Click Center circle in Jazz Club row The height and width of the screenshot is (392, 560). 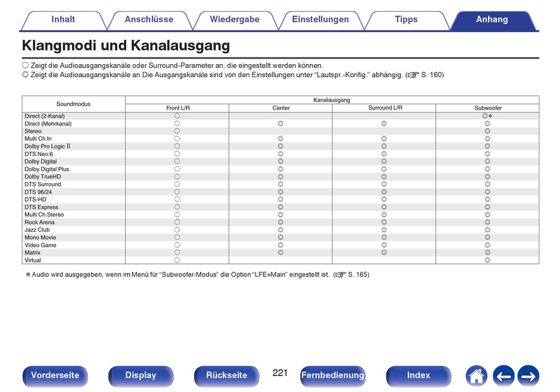coord(281,230)
